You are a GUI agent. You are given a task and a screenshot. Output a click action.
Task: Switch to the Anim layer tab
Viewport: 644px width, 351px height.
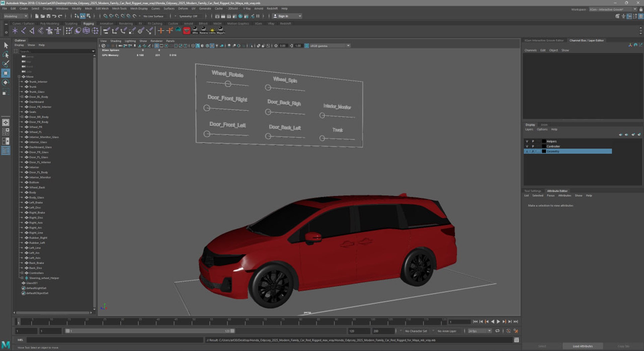[x=544, y=124]
